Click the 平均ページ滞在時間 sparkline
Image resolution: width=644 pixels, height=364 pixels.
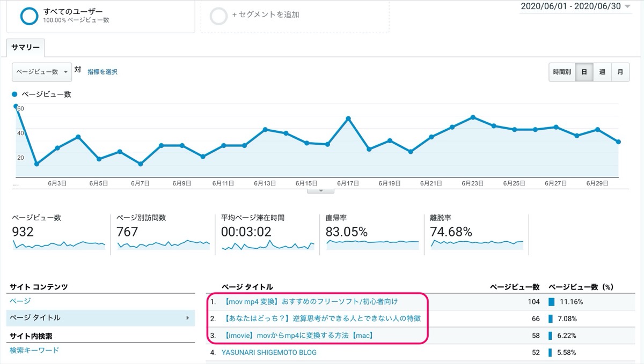coord(268,244)
